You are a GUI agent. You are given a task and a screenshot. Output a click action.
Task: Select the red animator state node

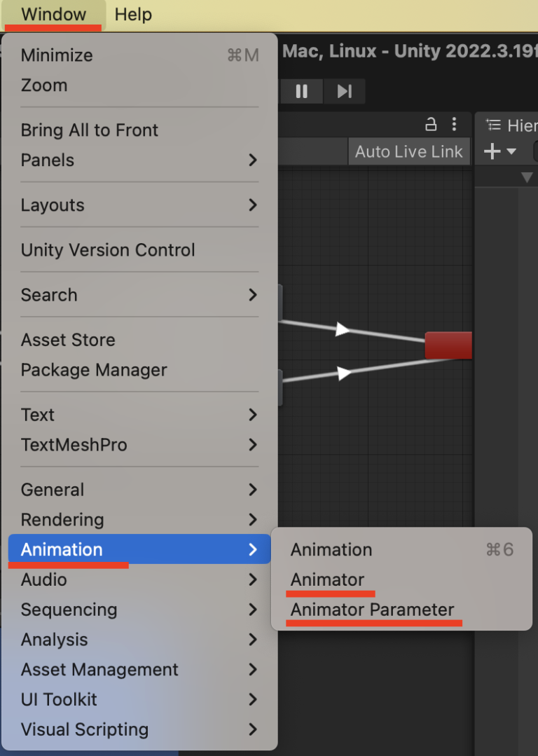tap(448, 345)
